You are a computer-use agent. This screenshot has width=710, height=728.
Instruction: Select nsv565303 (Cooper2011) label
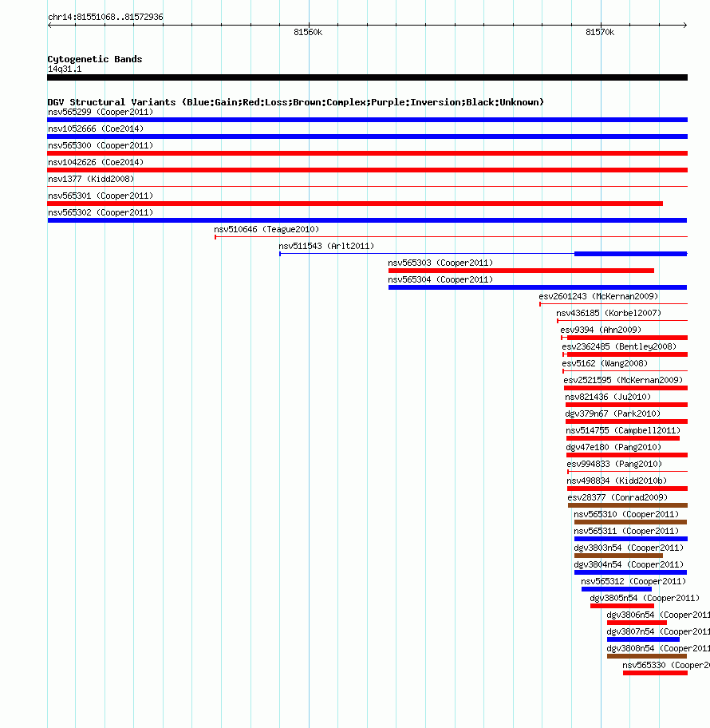coord(440,263)
